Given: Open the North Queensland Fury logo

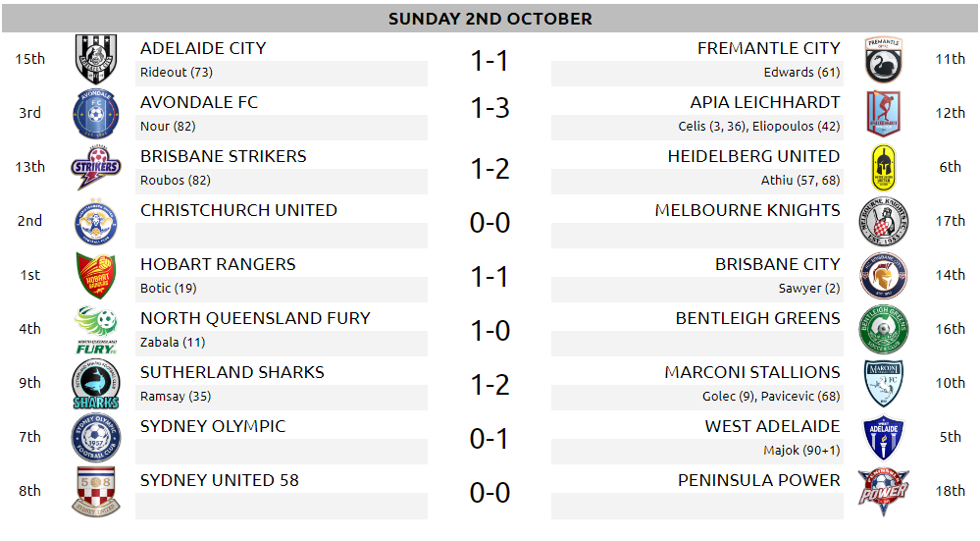Looking at the screenshot, I should click(95, 330).
